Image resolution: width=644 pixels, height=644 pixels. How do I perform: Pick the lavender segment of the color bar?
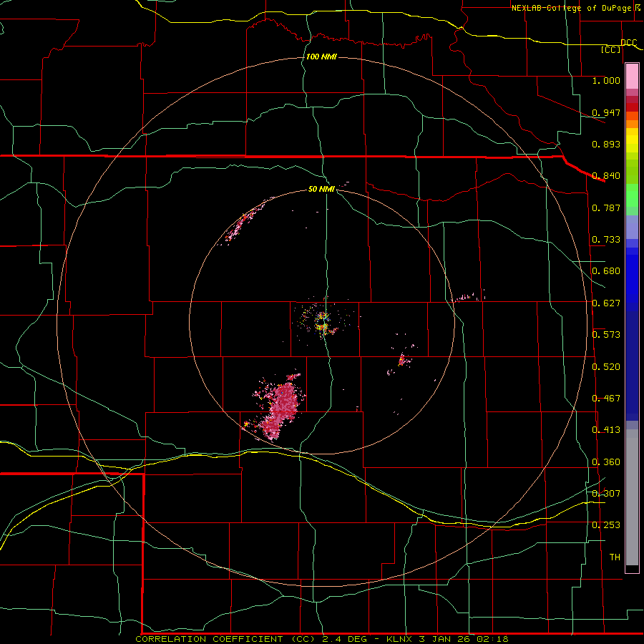tap(632, 228)
